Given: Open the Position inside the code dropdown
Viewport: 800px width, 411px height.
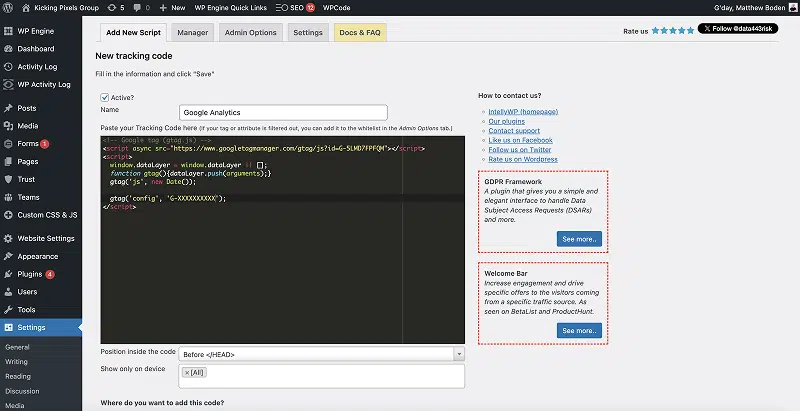Looking at the screenshot, I should (321, 354).
